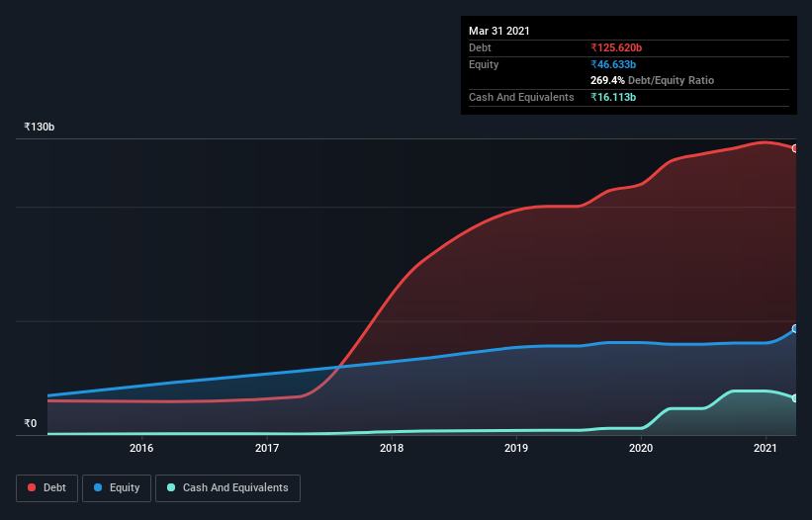Image resolution: width=812 pixels, height=520 pixels.
Task: Click the ₹125.620b debt value
Action: [616, 47]
